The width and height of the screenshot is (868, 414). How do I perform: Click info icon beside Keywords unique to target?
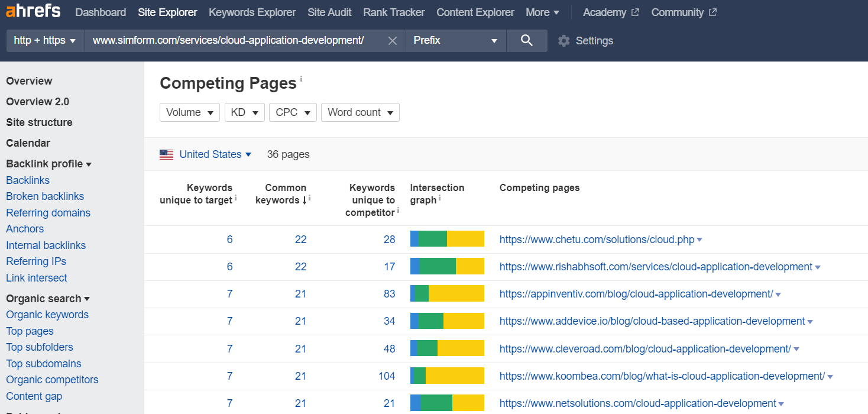pyautogui.click(x=235, y=198)
